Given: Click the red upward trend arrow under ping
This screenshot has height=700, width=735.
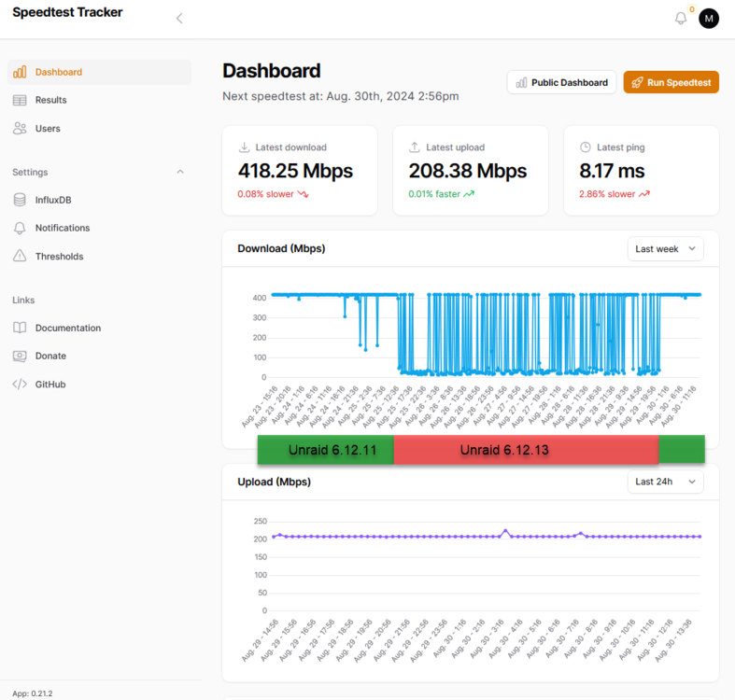Looking at the screenshot, I should click(x=644, y=194).
